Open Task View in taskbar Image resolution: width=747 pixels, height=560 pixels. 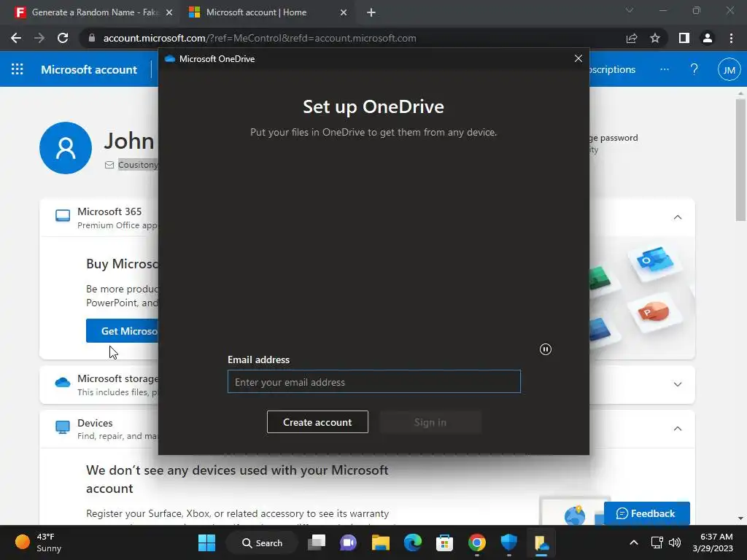click(x=317, y=542)
